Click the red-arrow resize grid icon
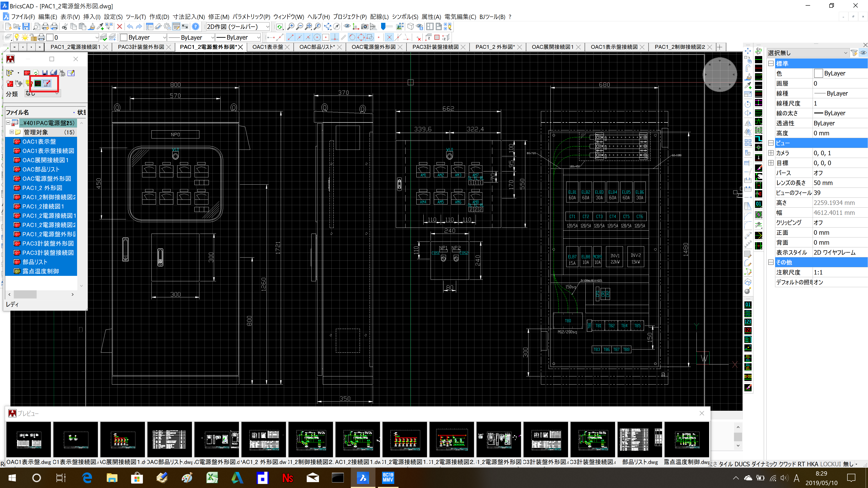This screenshot has width=868, height=488. coord(47,83)
